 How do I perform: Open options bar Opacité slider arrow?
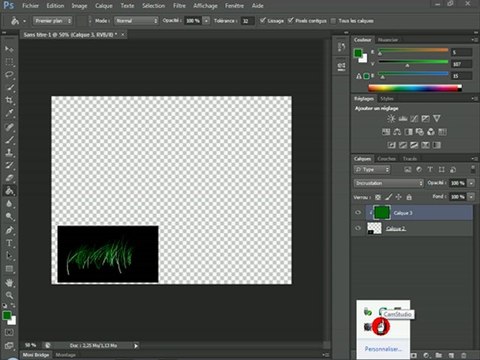pos(206,21)
